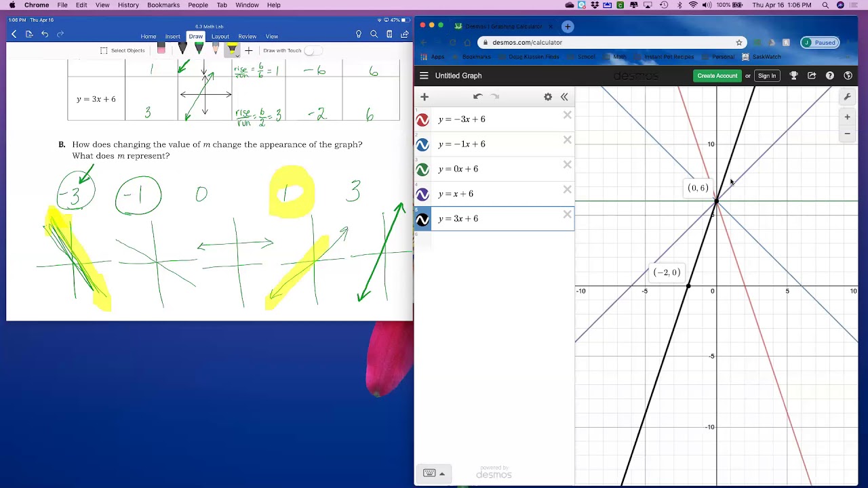868x488 pixels.
Task: Select the pink eraser tool
Action: pyautogui.click(x=161, y=49)
